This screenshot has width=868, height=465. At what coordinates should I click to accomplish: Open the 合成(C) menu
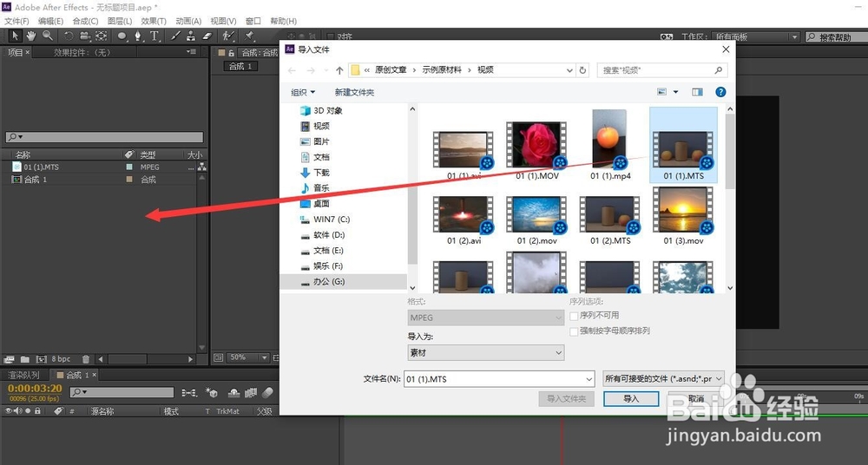pos(85,21)
